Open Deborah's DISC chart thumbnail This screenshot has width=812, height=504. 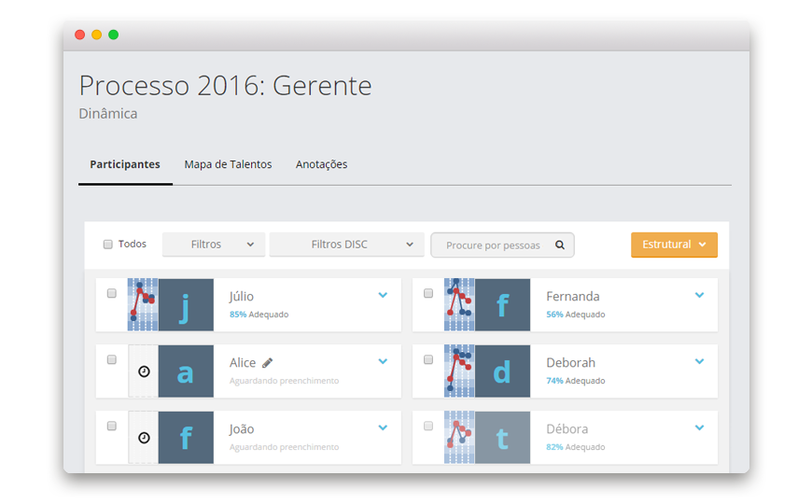pos(459,371)
